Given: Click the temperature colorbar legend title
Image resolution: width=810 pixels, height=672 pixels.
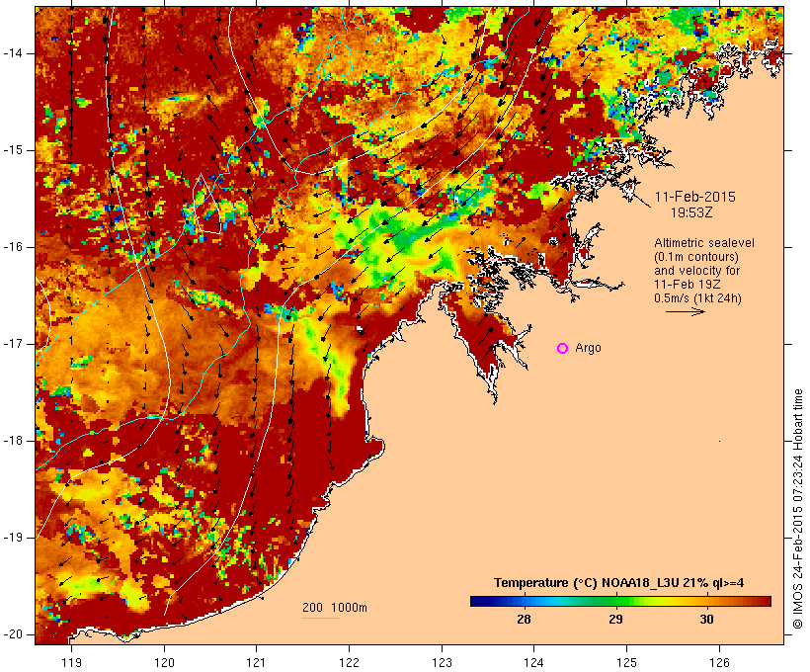Looking at the screenshot, I should 619,583.
